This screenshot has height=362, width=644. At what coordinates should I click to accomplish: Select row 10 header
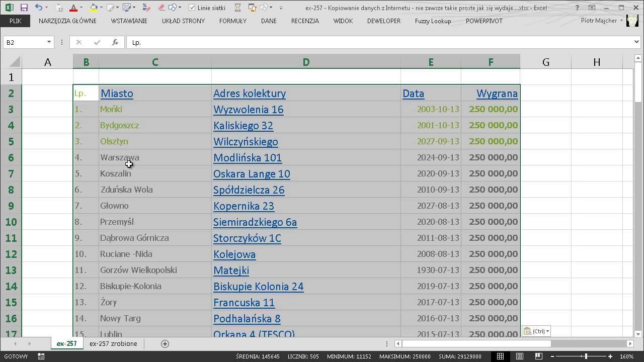click(x=11, y=222)
